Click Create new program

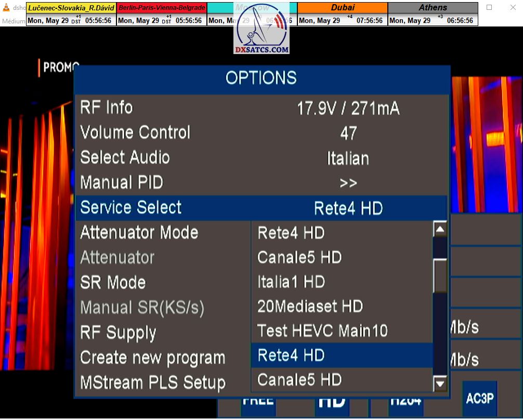(152, 358)
